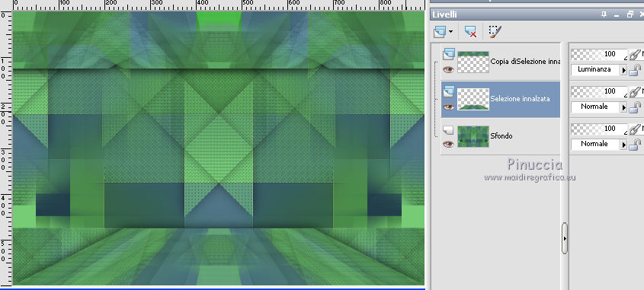
Task: Hide the Copia diSelezione innalzata layer
Action: pyautogui.click(x=448, y=70)
